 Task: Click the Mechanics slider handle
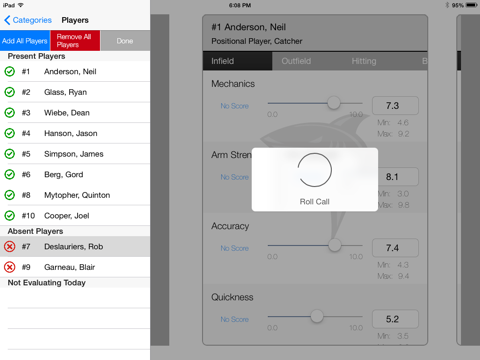[333, 103]
